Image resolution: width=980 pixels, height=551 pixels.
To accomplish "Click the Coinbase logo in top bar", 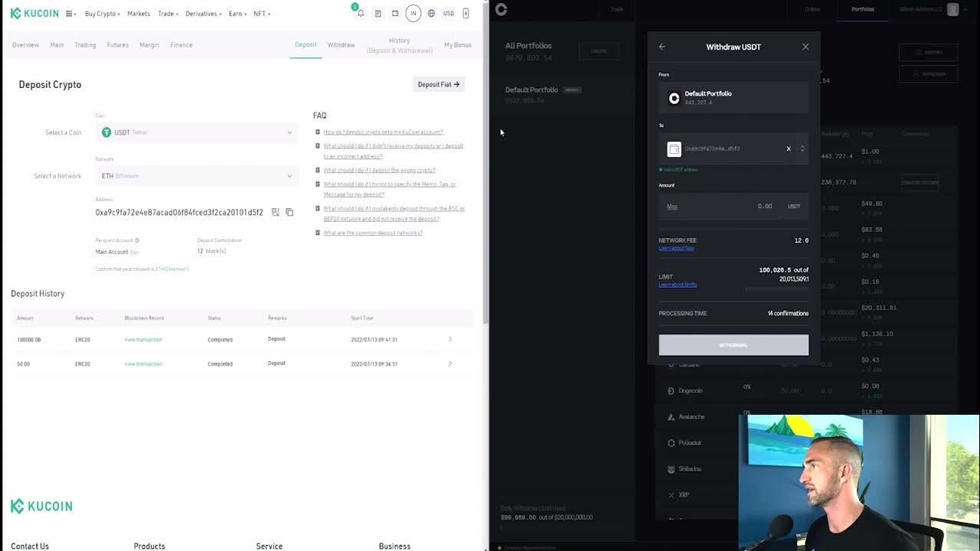I will [501, 9].
